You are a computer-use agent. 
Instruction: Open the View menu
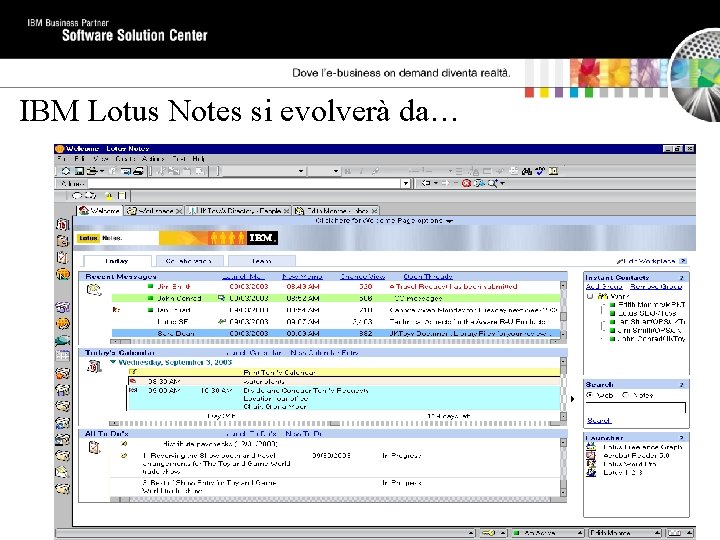[101, 159]
